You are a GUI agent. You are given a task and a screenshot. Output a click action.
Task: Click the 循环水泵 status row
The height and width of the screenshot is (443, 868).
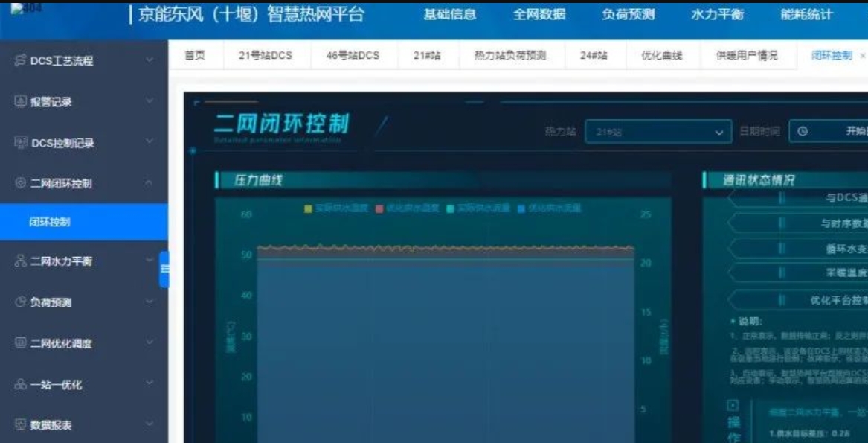[x=797, y=249]
